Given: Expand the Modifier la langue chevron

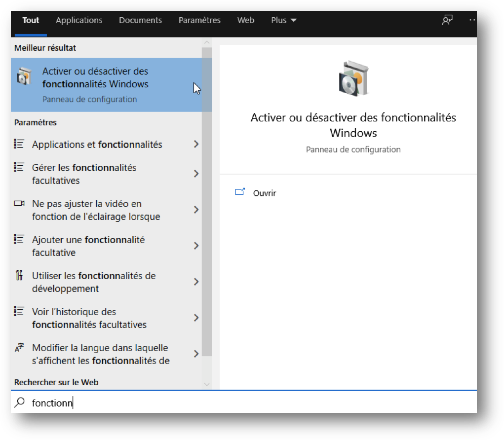Looking at the screenshot, I should point(196,354).
